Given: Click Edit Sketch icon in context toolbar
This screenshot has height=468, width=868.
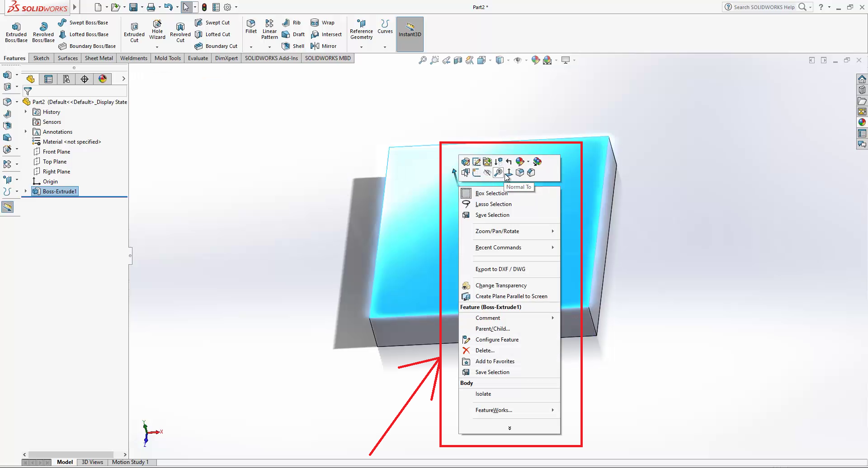Looking at the screenshot, I should click(476, 162).
